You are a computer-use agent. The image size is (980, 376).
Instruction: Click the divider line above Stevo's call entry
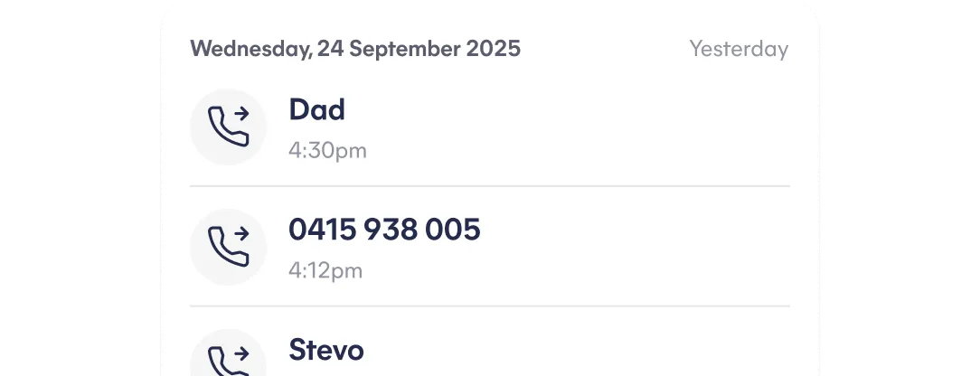[489, 306]
